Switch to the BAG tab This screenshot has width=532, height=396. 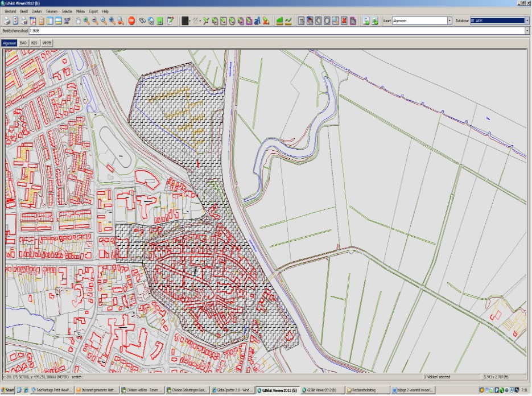(23, 43)
